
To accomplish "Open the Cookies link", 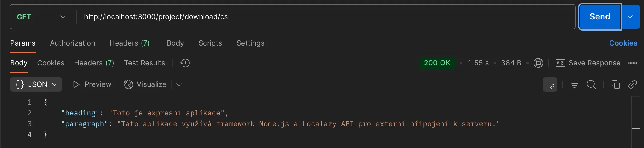I will pyautogui.click(x=623, y=43).
